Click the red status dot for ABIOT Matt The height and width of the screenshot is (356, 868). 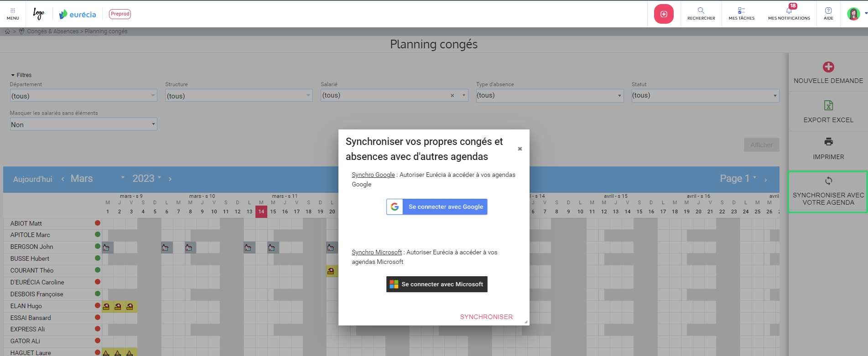click(x=98, y=223)
